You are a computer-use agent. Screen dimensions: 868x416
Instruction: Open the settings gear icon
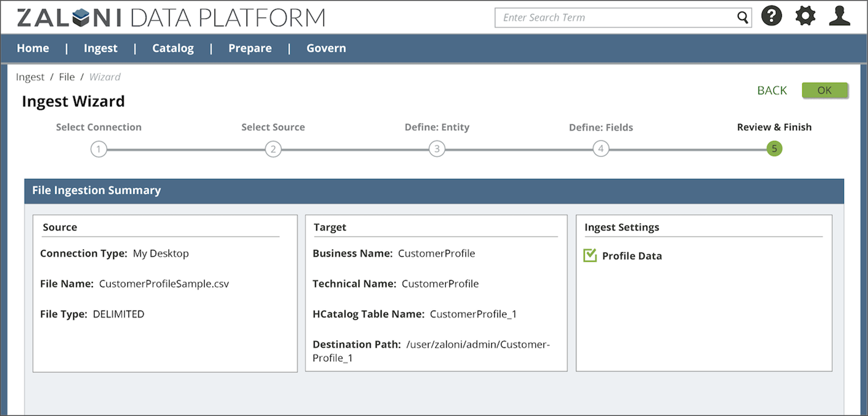(806, 16)
